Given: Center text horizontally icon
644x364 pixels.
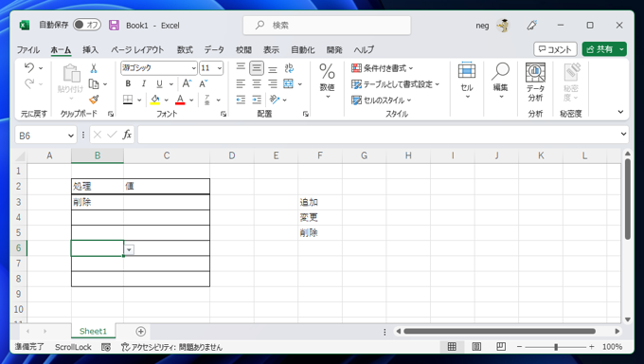Looking at the screenshot, I should [x=257, y=84].
